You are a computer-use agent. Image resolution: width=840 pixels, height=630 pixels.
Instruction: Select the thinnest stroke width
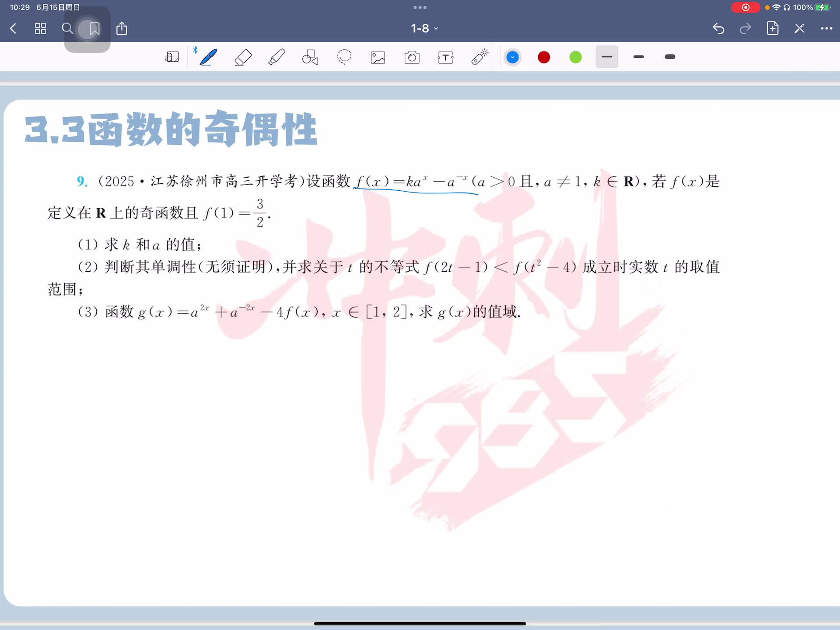(607, 57)
